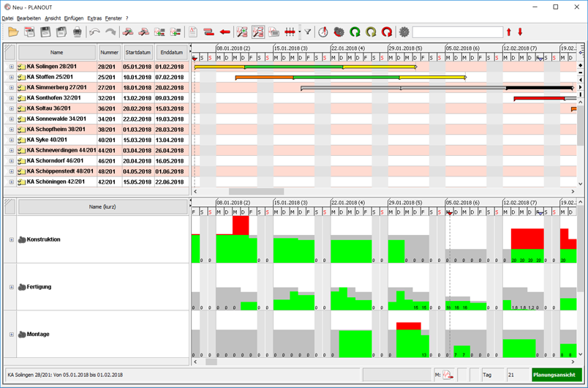
Task: Click the clock icon in toolbar
Action: coord(323,32)
